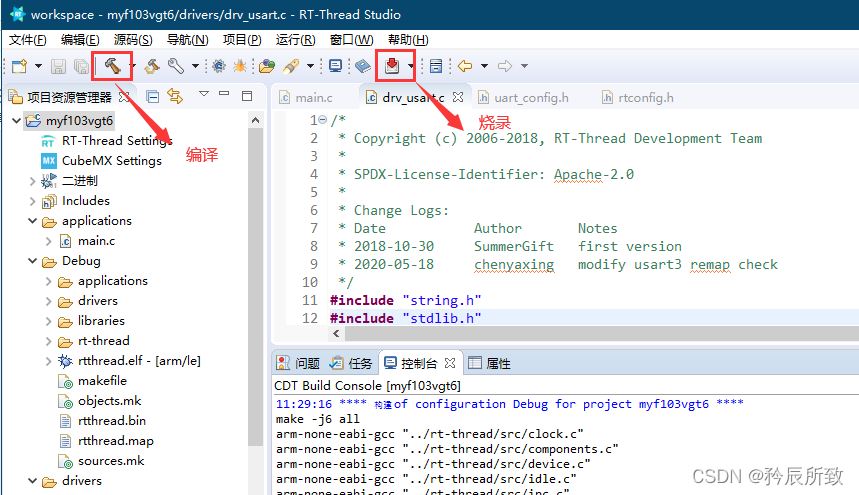Viewport: 859px width, 495px height.
Task: Click the hammer Build icon
Action: (x=112, y=66)
